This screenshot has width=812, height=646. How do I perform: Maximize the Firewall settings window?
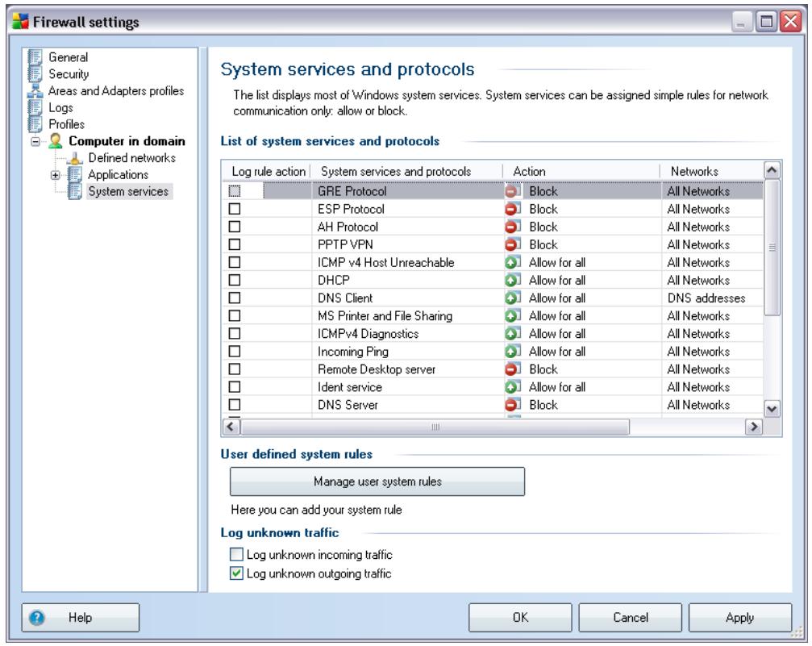point(766,22)
